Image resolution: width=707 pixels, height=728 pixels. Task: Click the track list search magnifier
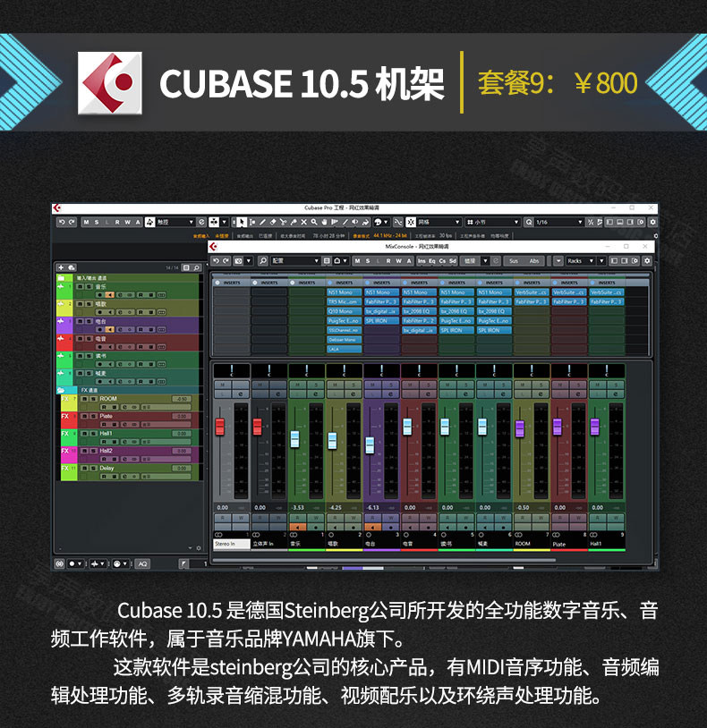pyautogui.click(x=197, y=268)
